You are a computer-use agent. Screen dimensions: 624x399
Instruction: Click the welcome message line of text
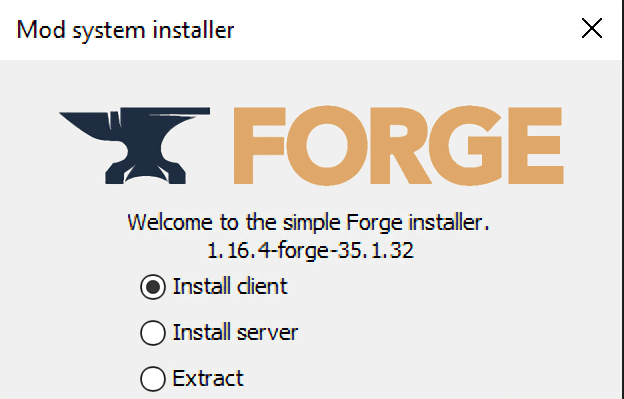(308, 222)
